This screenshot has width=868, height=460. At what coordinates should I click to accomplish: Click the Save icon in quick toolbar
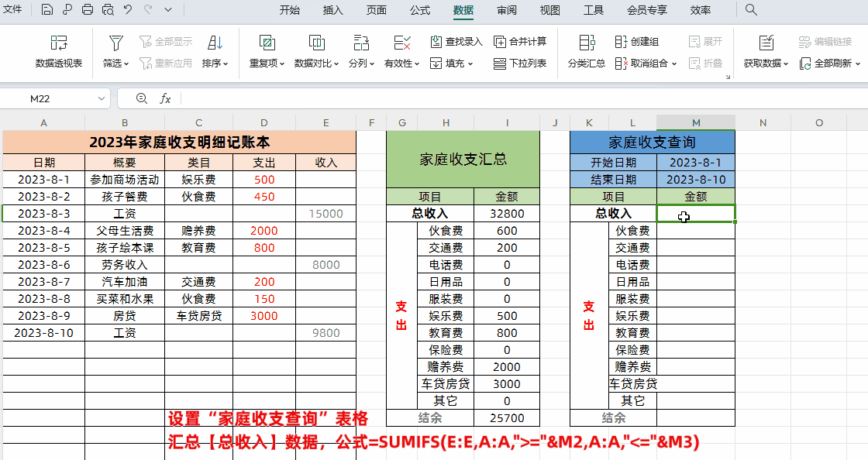[47, 9]
